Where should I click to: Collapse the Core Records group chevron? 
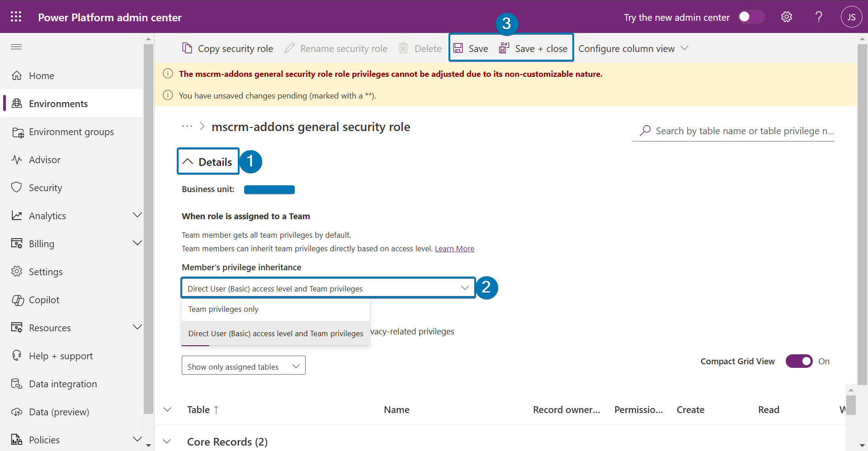click(167, 442)
